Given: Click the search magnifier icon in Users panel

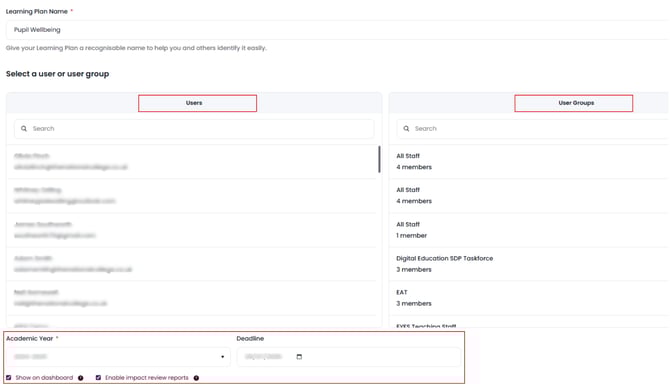Looking at the screenshot, I should (24, 129).
